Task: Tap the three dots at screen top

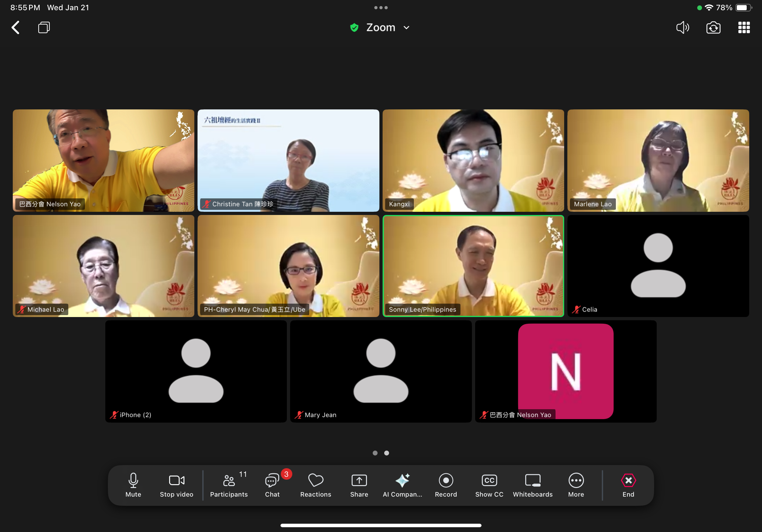Action: click(x=381, y=8)
